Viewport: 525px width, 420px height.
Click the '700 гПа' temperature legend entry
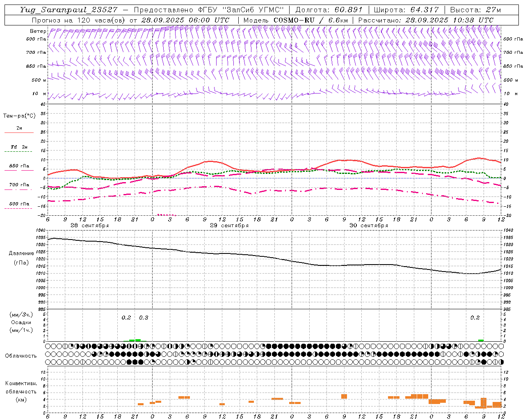pos(19,185)
